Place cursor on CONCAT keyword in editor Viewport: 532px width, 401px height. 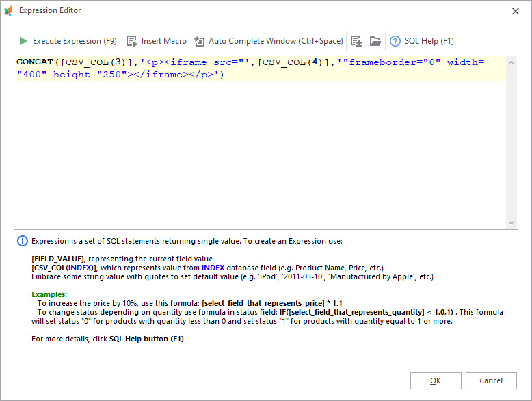click(x=35, y=62)
